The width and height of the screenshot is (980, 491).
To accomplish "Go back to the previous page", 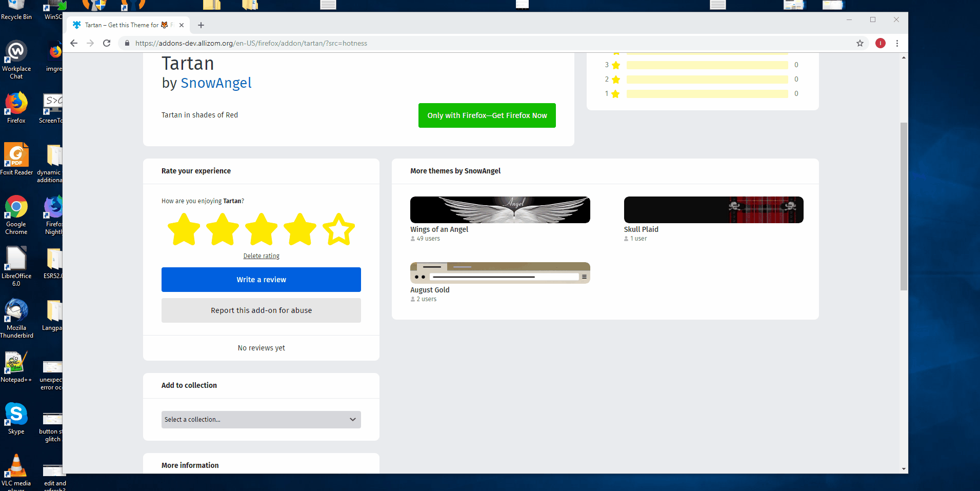I will [74, 43].
